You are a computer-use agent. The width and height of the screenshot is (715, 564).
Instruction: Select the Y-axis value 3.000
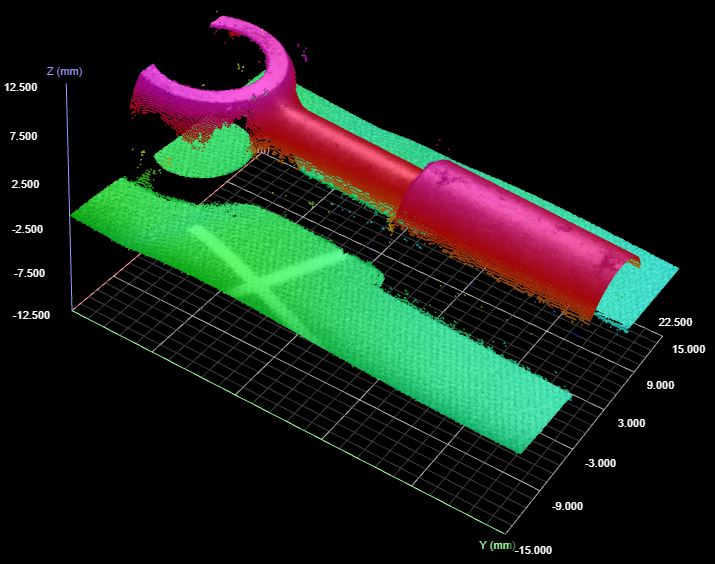(632, 423)
